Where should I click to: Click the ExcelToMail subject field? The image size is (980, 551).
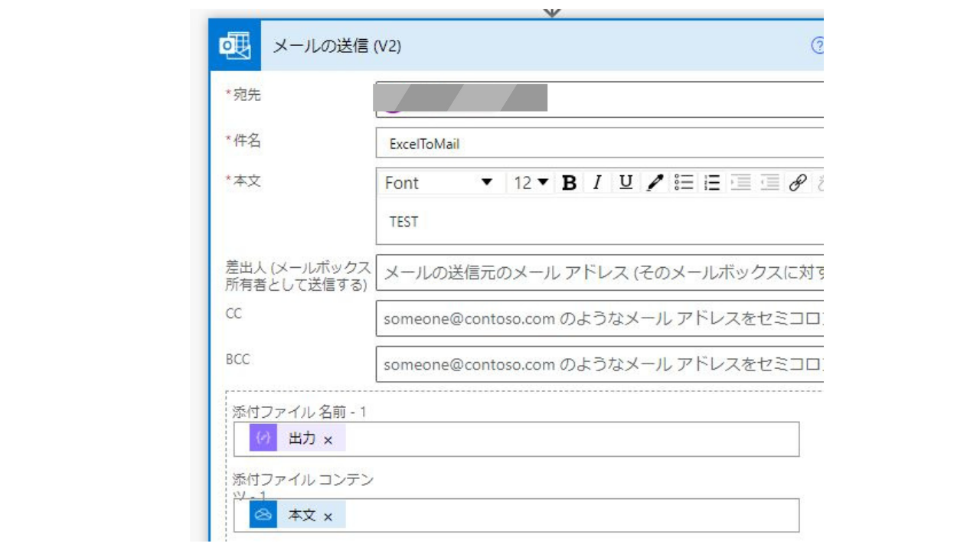597,144
